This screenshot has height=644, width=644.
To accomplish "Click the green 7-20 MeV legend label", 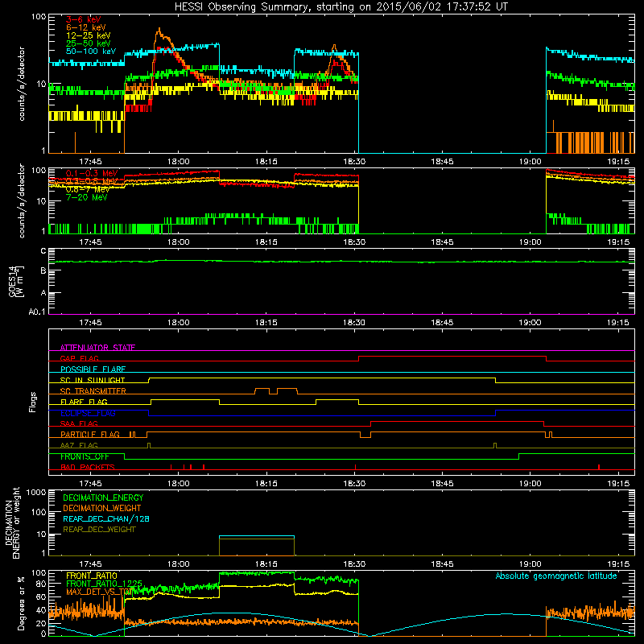I will click(86, 197).
